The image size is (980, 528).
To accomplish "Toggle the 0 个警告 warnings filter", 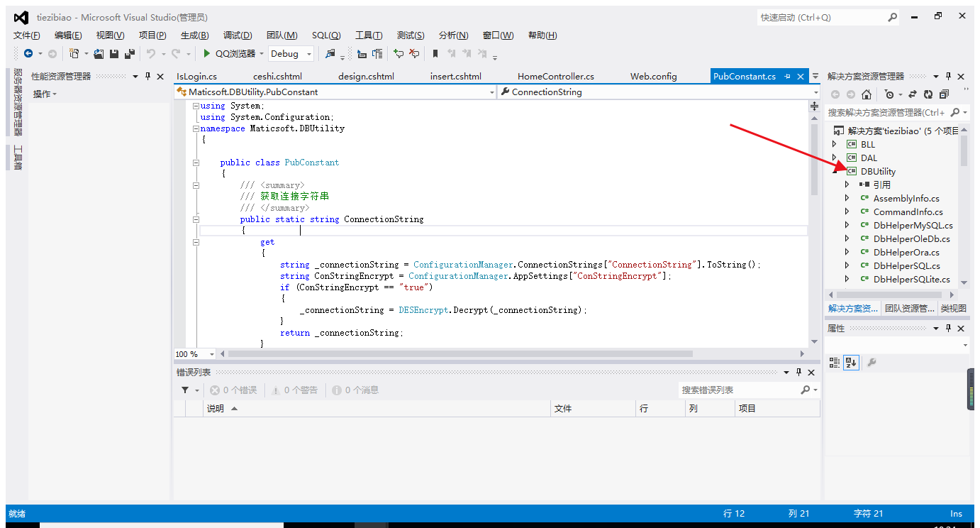I will tap(294, 390).
